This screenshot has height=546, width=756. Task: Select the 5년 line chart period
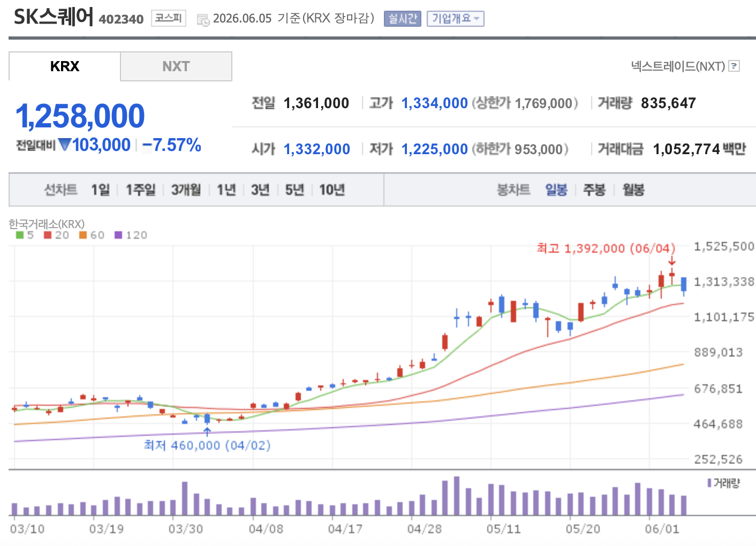tap(294, 189)
